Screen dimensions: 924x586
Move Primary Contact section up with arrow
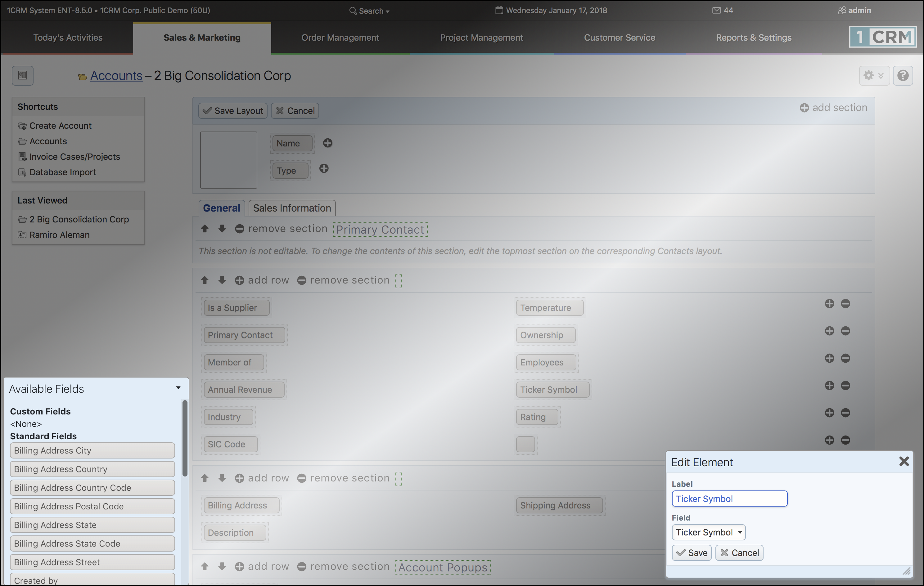click(x=205, y=229)
